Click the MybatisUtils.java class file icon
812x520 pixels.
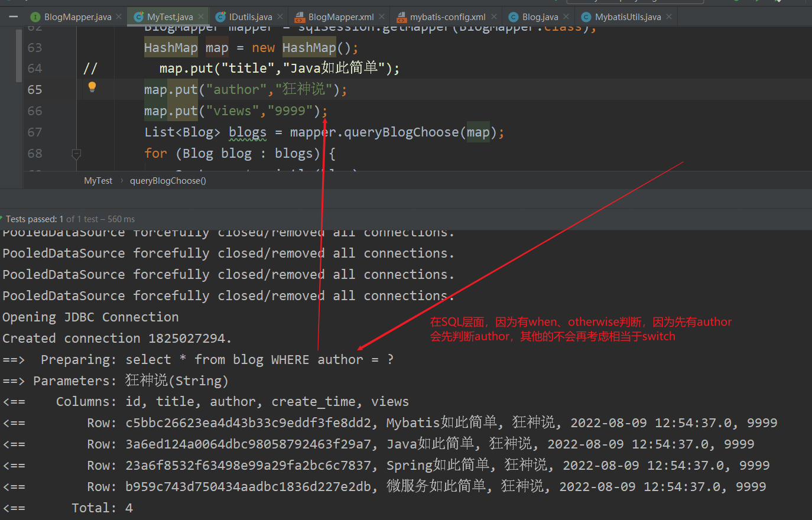[586, 17]
